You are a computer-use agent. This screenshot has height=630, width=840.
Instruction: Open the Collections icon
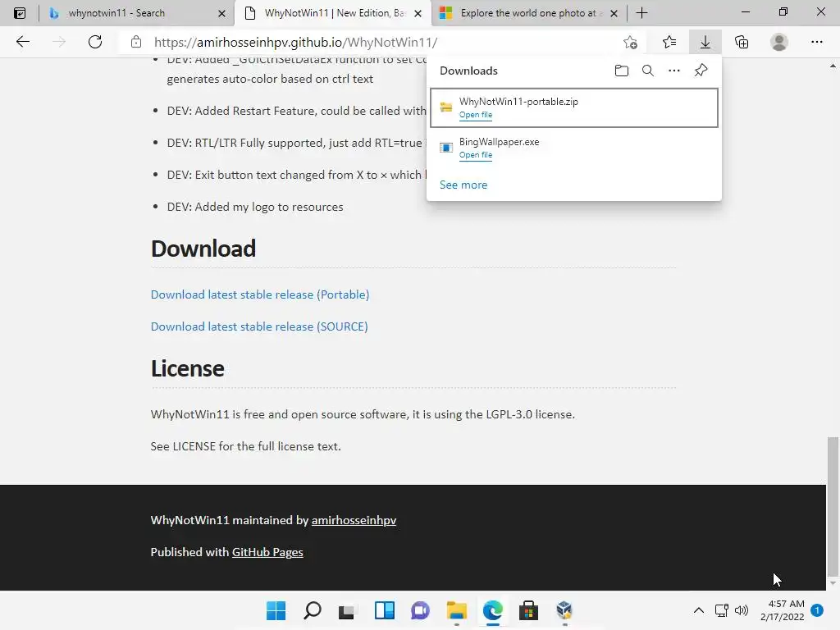(x=742, y=42)
